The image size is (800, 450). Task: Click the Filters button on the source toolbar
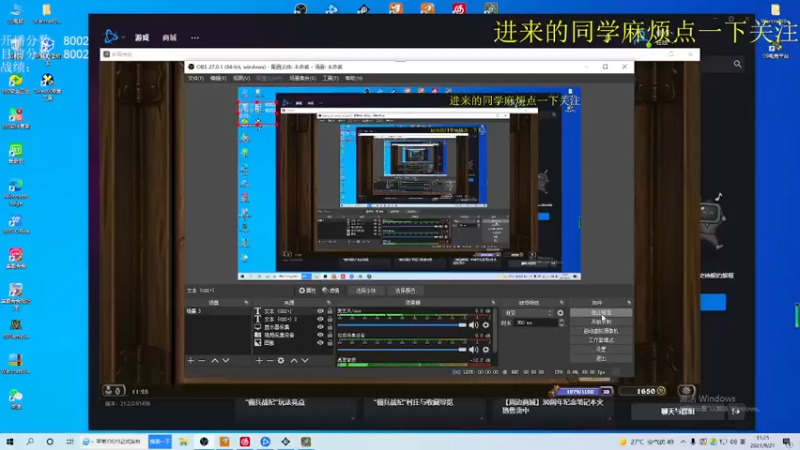tap(331, 290)
